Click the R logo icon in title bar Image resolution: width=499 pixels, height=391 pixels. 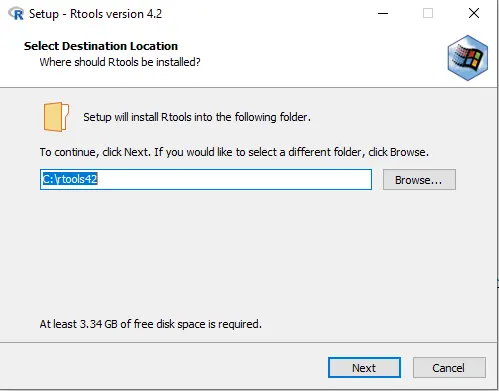click(16, 14)
